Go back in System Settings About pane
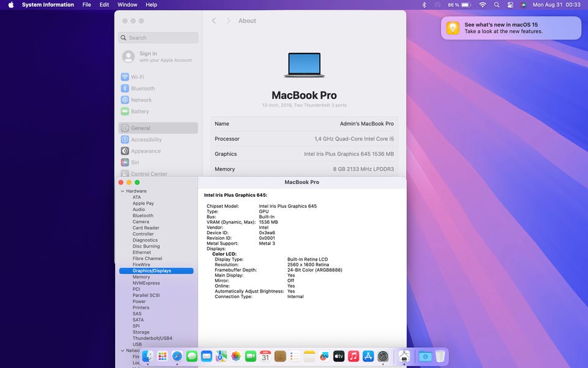588x368 pixels. [x=214, y=21]
